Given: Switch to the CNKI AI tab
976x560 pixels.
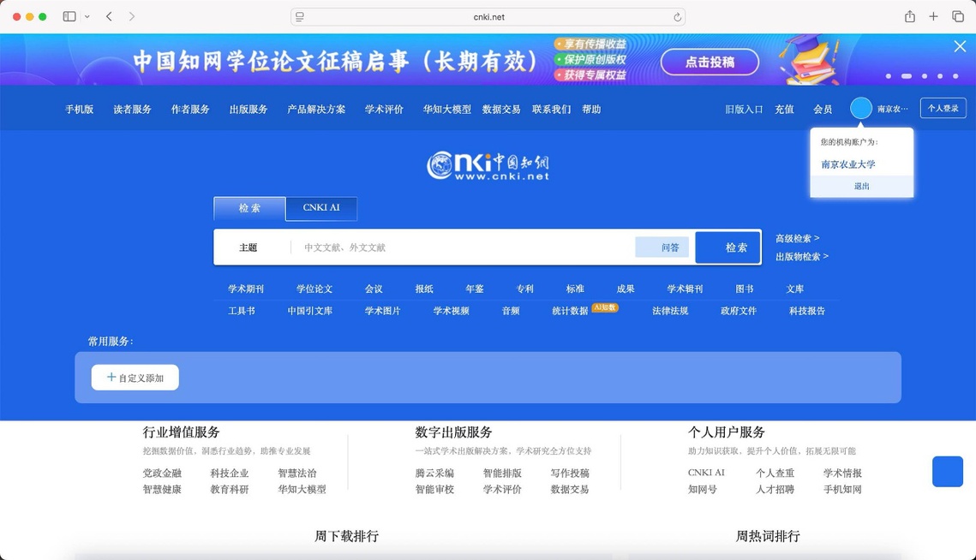Looking at the screenshot, I should point(321,208).
